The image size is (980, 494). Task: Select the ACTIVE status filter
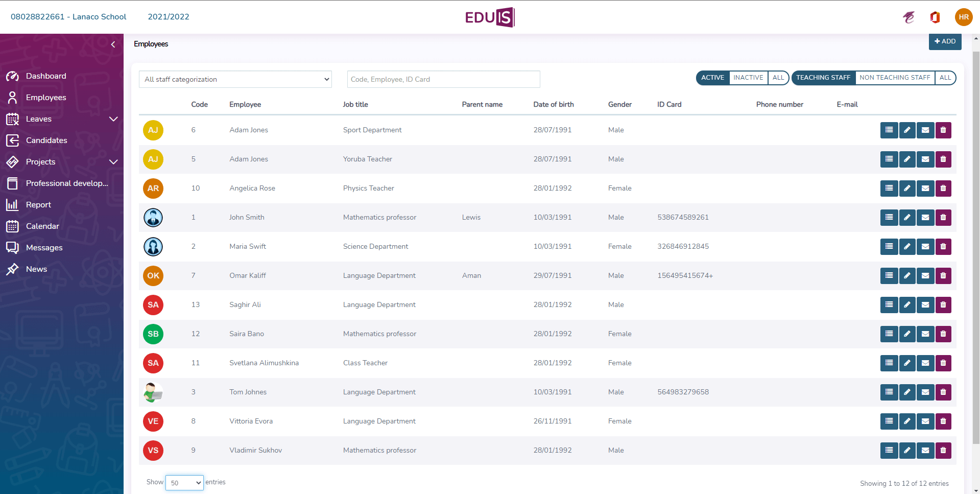pos(712,78)
